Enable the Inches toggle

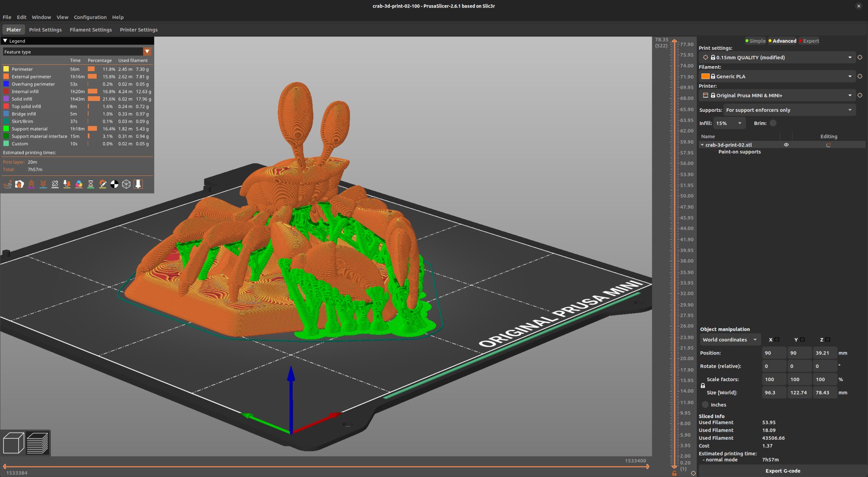705,405
